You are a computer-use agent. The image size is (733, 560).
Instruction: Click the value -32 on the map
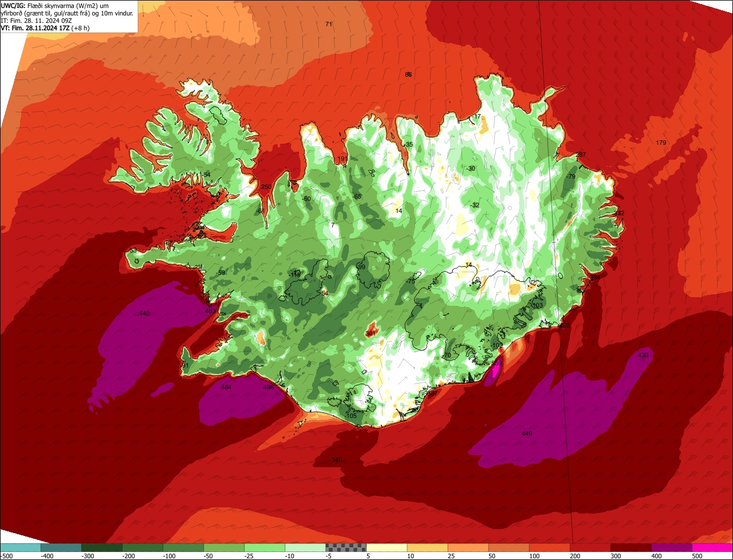(x=475, y=205)
